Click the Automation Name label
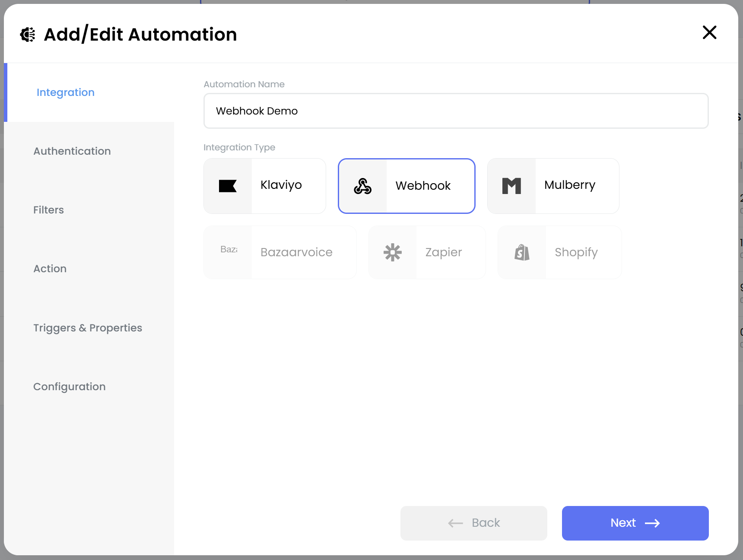 [x=244, y=84]
